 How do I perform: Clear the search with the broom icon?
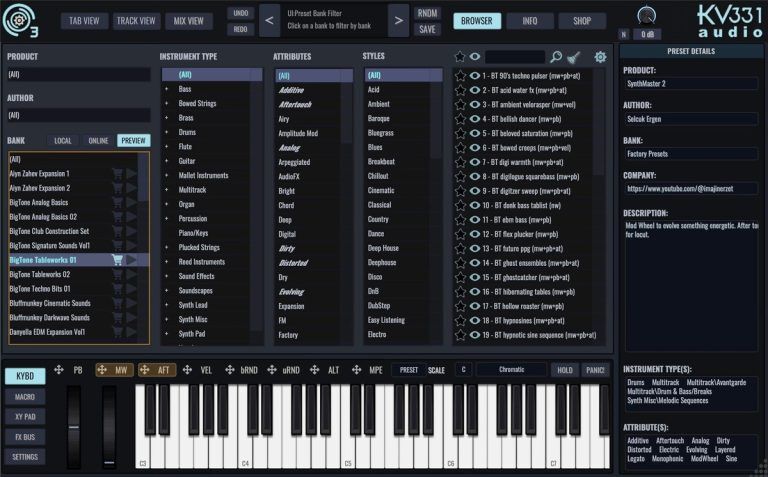pyautogui.click(x=574, y=57)
